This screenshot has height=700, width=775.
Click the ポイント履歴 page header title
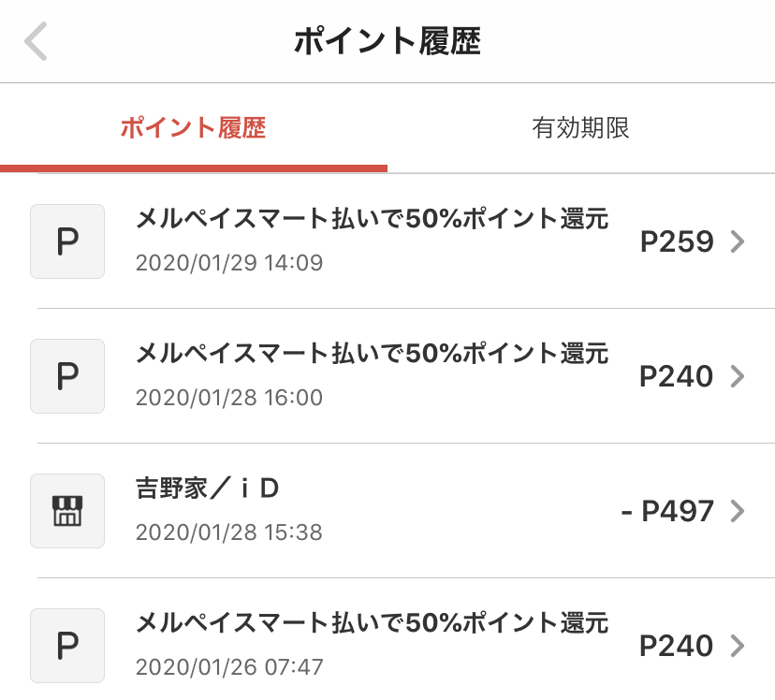(387, 41)
